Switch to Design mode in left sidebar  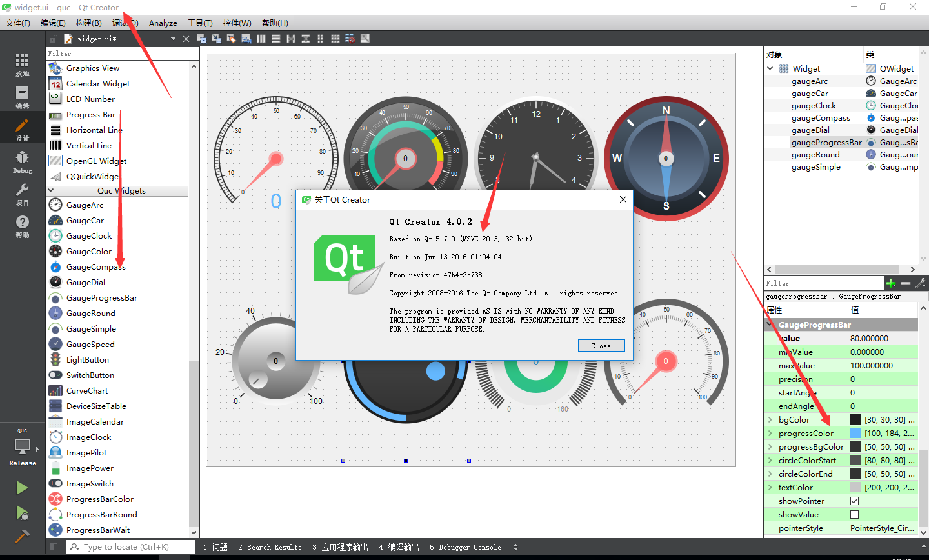[x=23, y=128]
